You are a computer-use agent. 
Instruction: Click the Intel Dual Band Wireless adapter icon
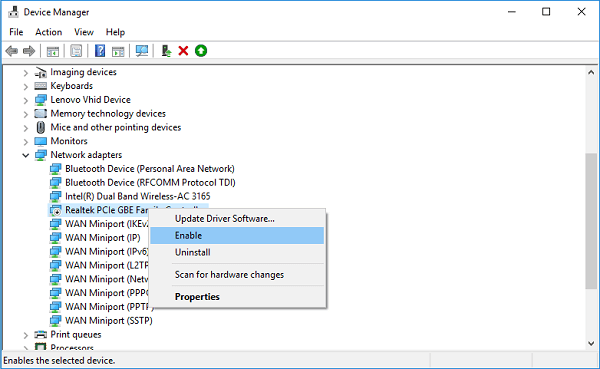tap(55, 196)
